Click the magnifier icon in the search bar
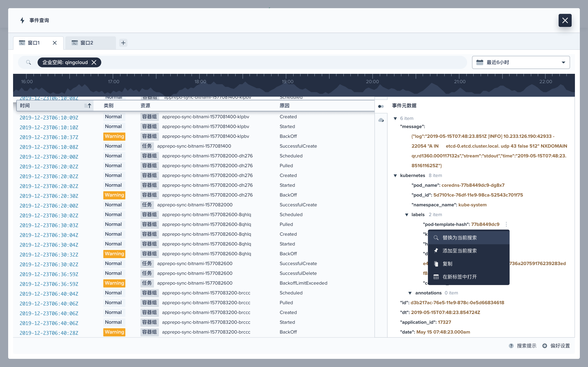Image resolution: width=588 pixels, height=367 pixels. tap(28, 62)
